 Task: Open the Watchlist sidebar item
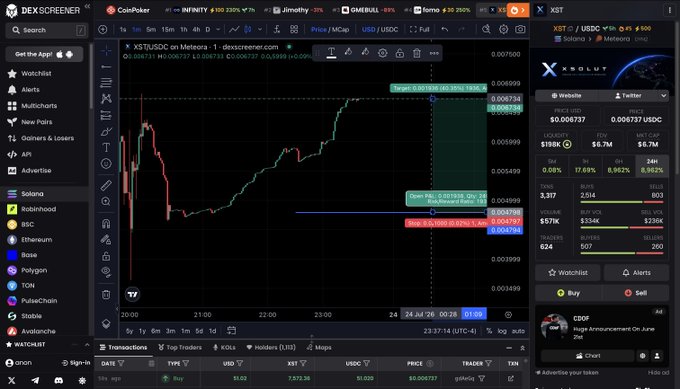36,73
